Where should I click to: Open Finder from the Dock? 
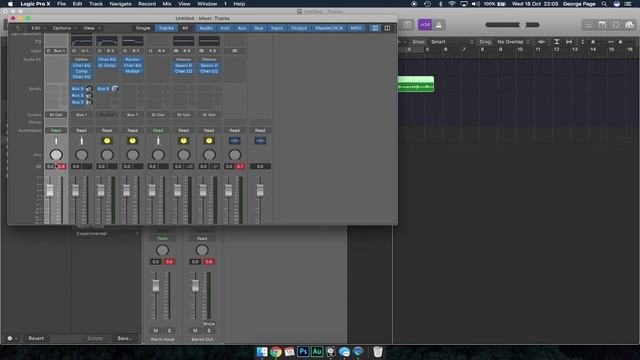(x=262, y=351)
